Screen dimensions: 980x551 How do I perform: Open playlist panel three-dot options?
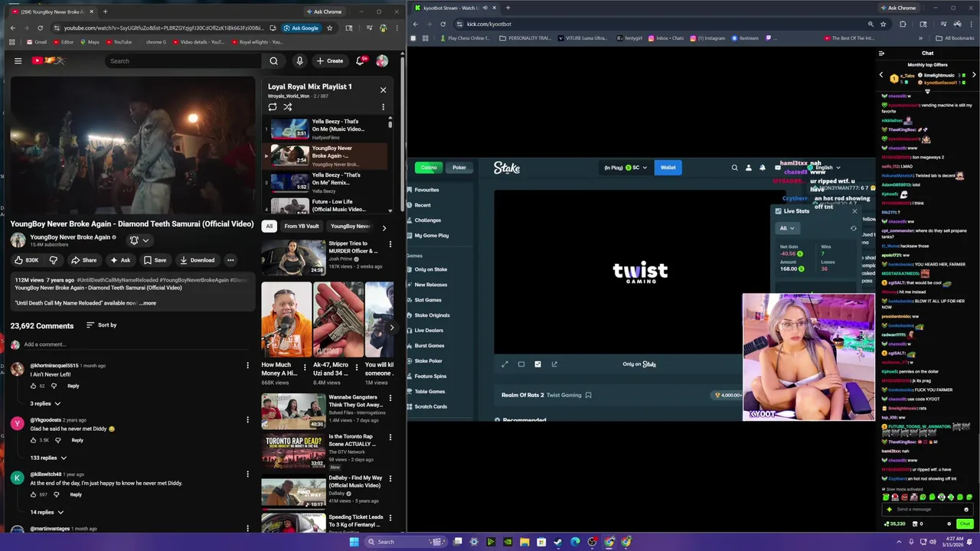pos(383,107)
